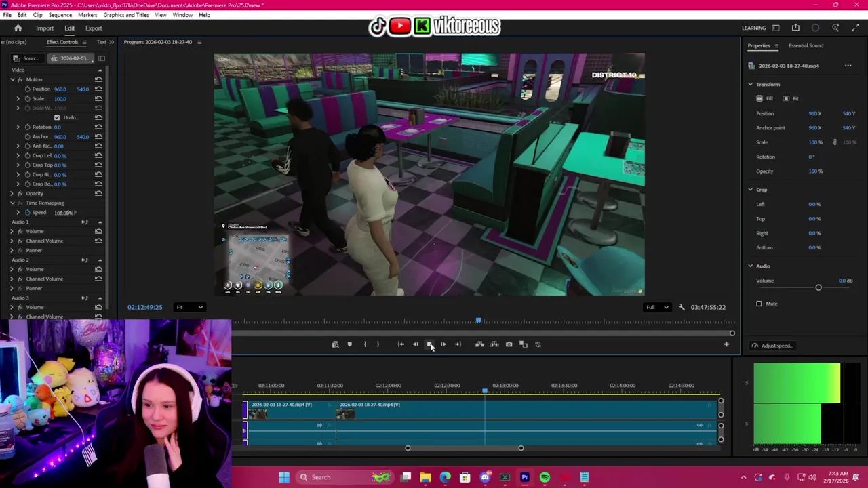The width and height of the screenshot is (868, 488).
Task: Step forward one frame
Action: pyautogui.click(x=443, y=344)
